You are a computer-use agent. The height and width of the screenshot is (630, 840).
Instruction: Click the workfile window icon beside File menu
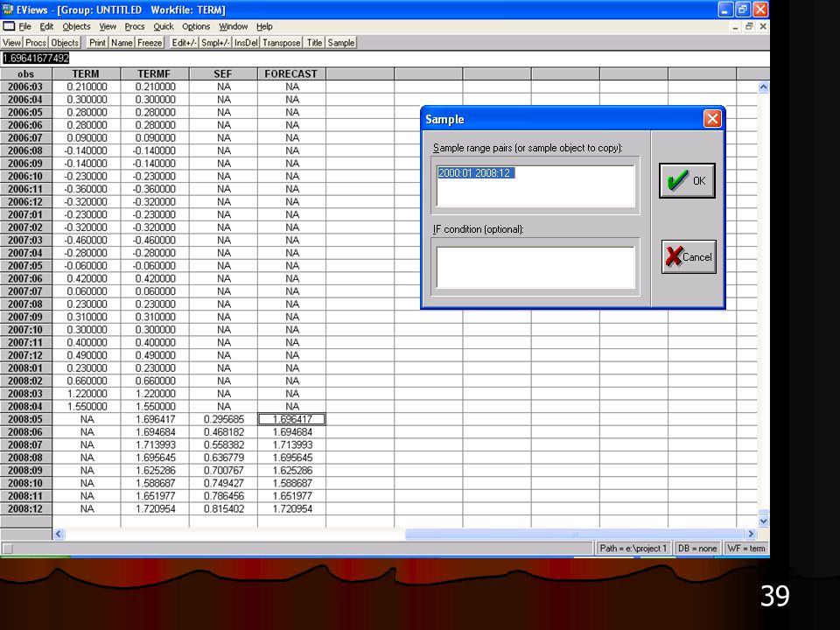click(9, 26)
